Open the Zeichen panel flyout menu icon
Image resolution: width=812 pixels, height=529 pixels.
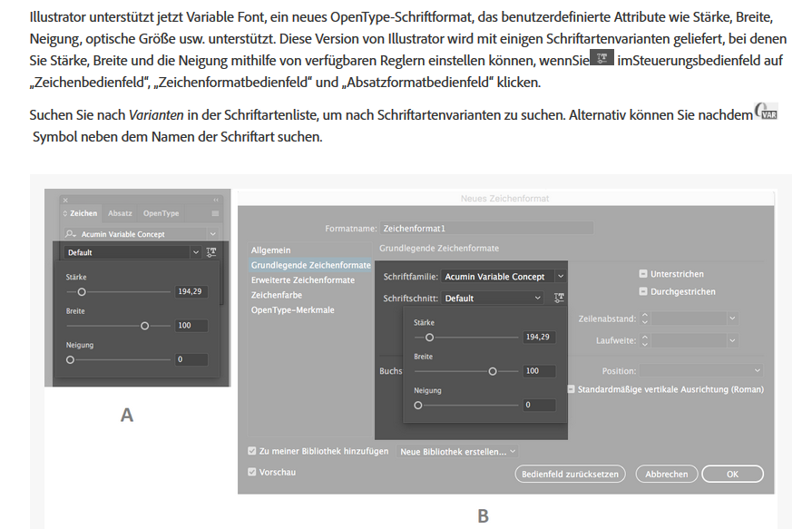(x=215, y=211)
